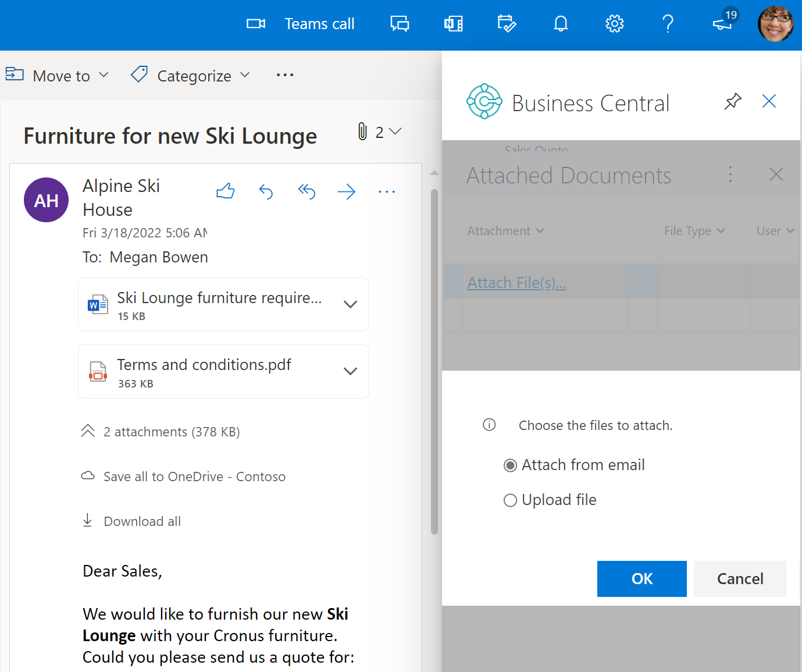Select the Attach from email option
Image resolution: width=802 pixels, height=672 pixels.
click(x=510, y=465)
